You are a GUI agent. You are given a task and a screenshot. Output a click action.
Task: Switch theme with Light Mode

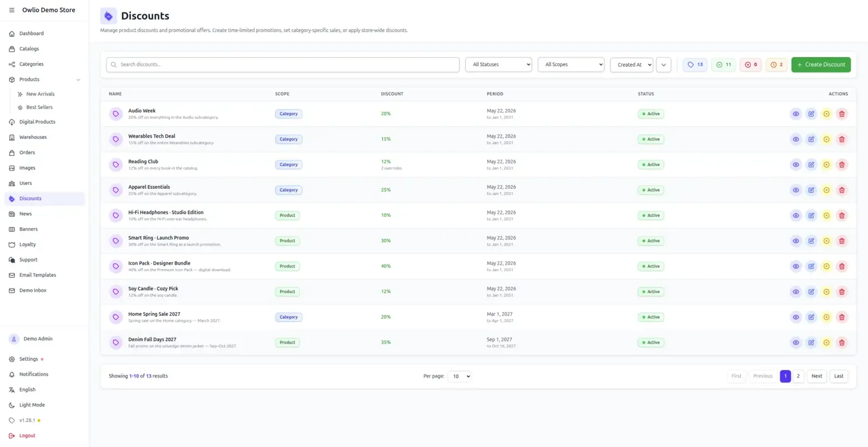click(44, 405)
